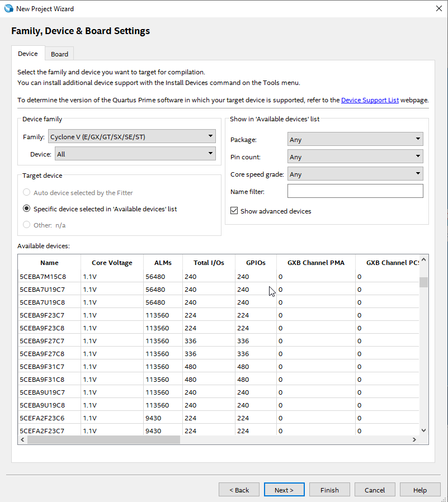Toggle Show advanced devices checkbox
Viewport: 448px width, 502px height.
(234, 211)
